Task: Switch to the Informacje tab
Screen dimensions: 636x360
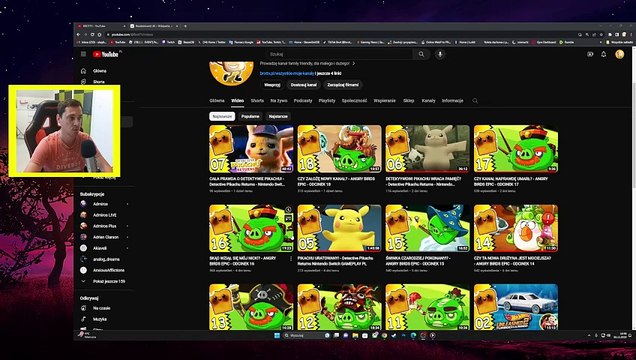Action: coord(452,101)
